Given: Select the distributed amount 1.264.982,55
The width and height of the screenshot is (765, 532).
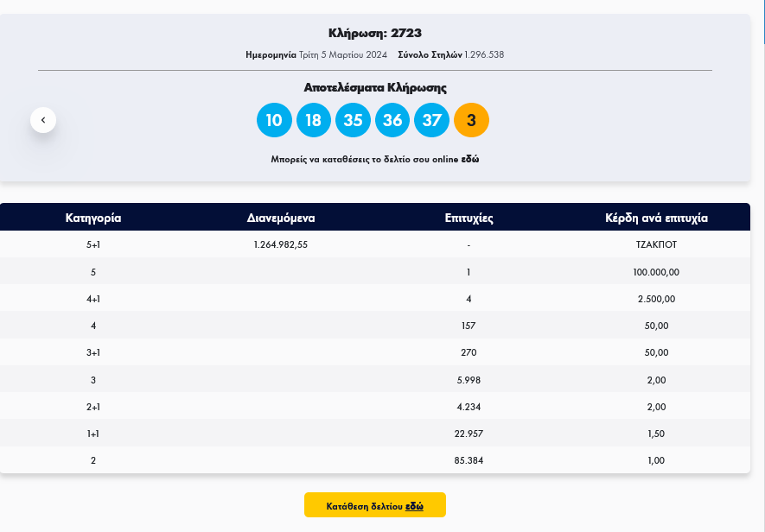Looking at the screenshot, I should click(x=281, y=244).
